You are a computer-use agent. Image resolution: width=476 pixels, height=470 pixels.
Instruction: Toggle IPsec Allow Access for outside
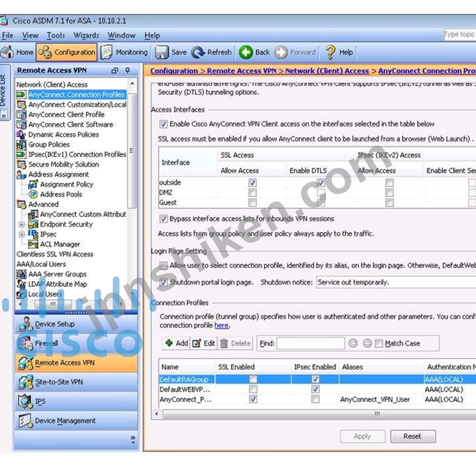(389, 183)
